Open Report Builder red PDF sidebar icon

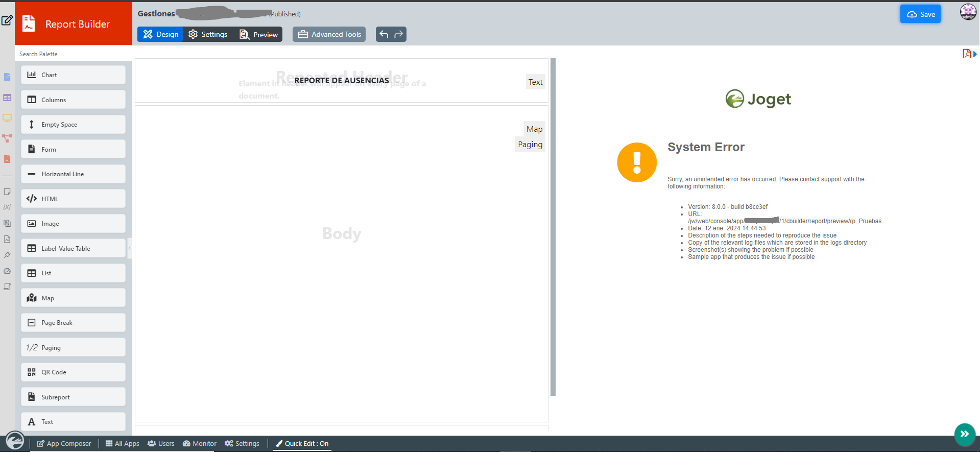pyautogui.click(x=7, y=159)
